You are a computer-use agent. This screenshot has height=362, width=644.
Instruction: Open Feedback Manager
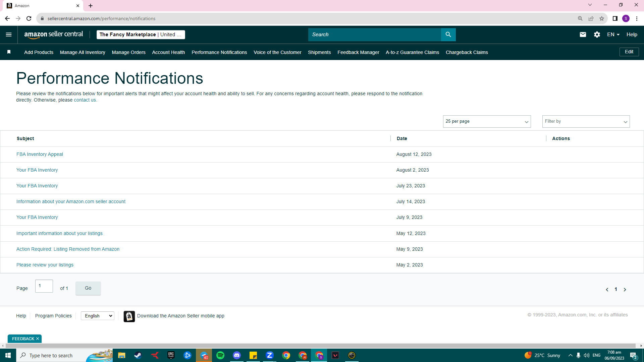358,52
